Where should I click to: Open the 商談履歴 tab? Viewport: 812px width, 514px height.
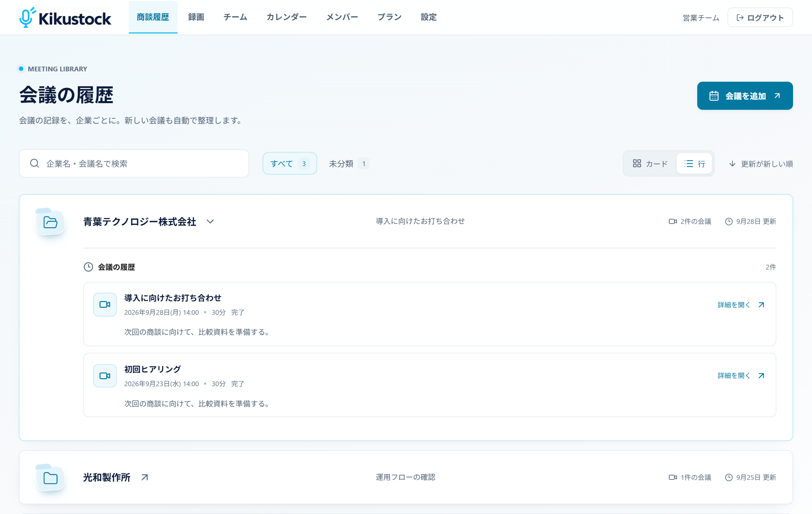(153, 17)
